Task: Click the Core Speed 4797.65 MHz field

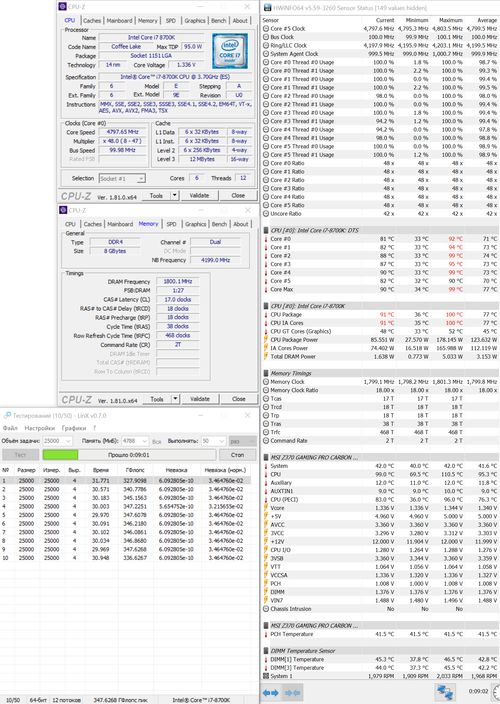Action: [123, 132]
